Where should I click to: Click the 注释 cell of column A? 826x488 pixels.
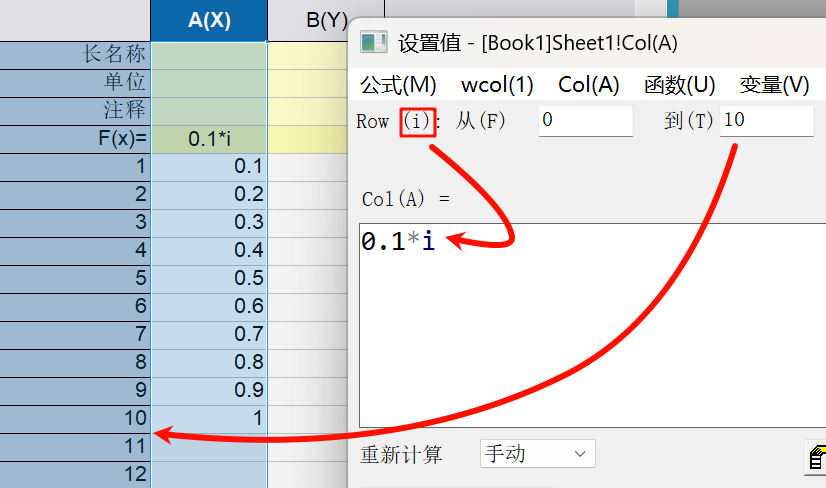209,111
